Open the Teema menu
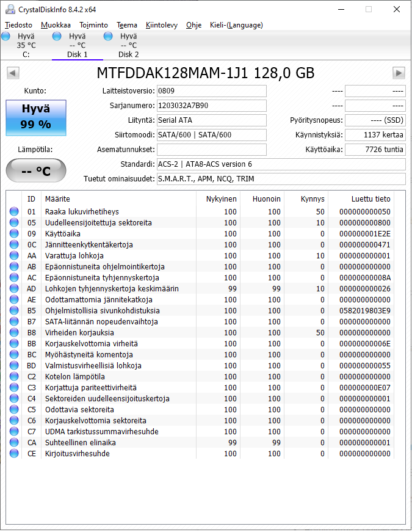The height and width of the screenshot is (532, 412). tap(127, 25)
